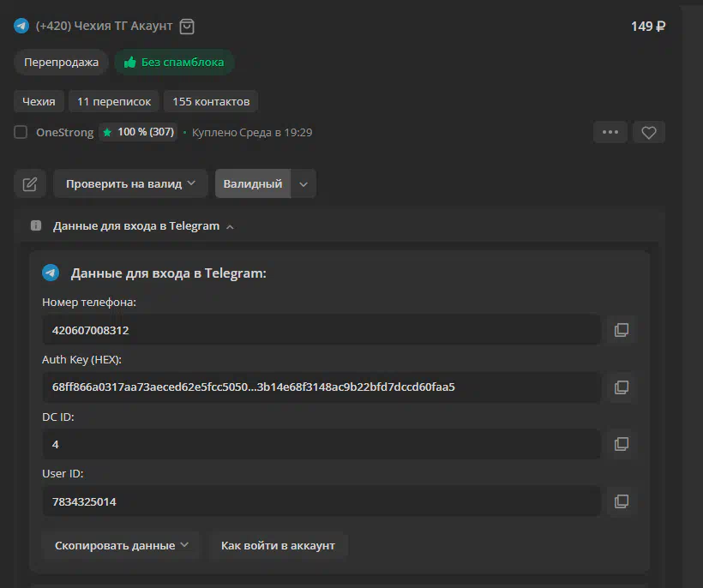Click the Telegram icon in login data card
Viewport: 703px width, 588px height.
[x=51, y=273]
